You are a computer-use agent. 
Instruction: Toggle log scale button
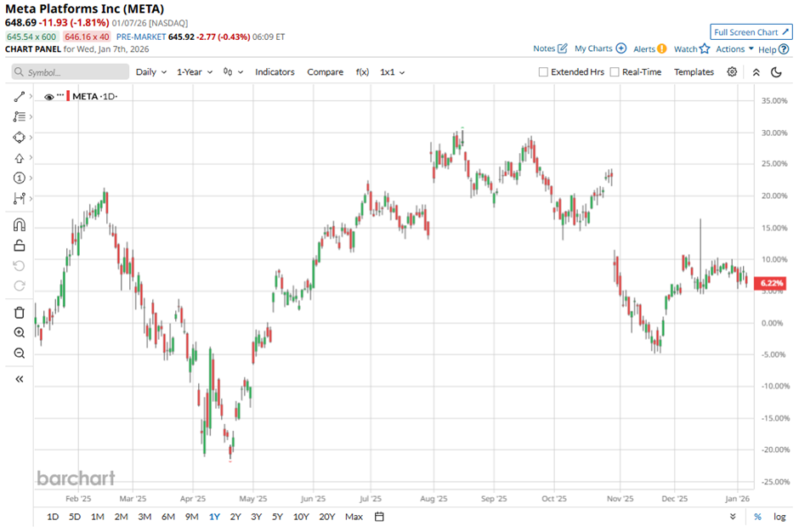tap(779, 517)
